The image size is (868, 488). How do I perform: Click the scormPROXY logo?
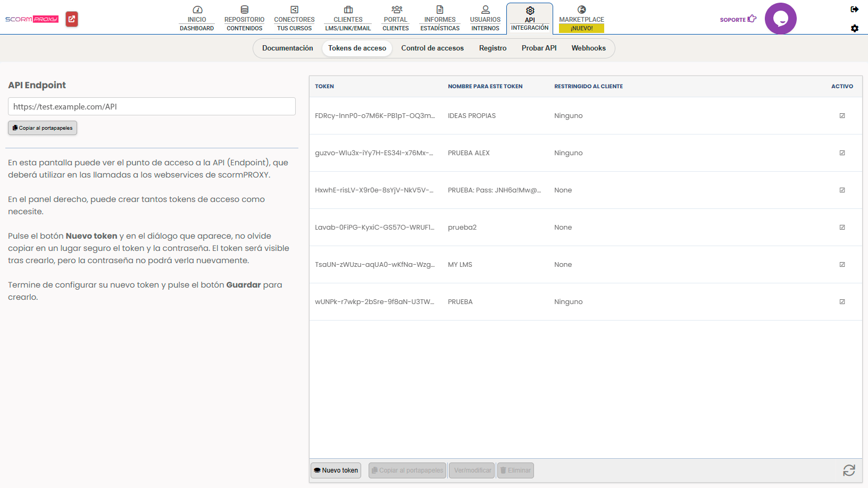tap(32, 19)
